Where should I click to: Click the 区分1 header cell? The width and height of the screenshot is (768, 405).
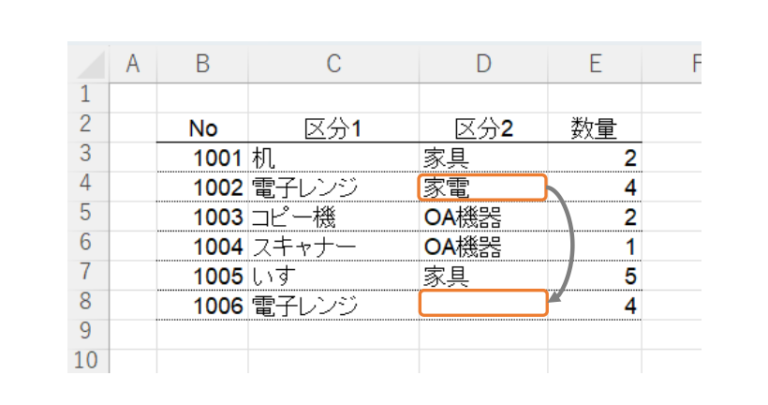pos(333,129)
